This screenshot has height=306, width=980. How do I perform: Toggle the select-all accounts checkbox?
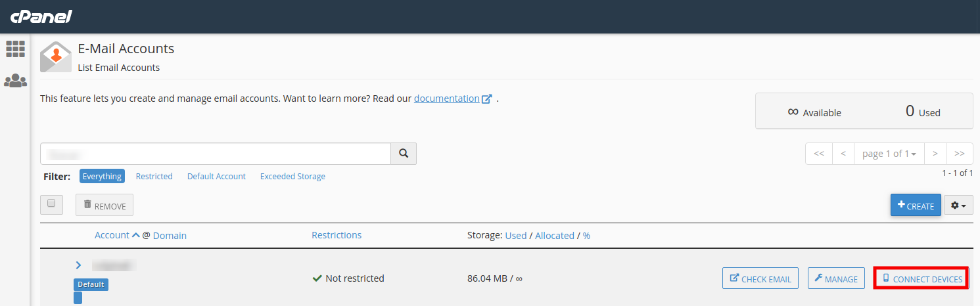51,204
